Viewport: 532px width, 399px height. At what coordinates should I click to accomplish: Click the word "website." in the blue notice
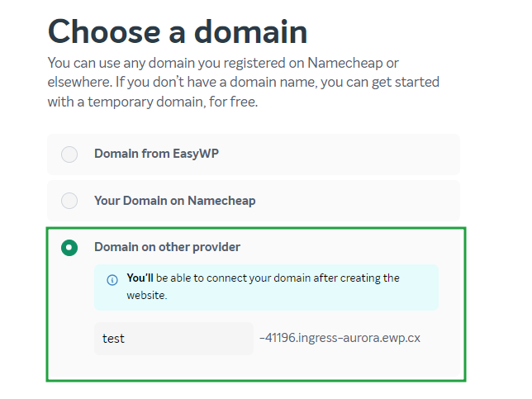pos(147,295)
